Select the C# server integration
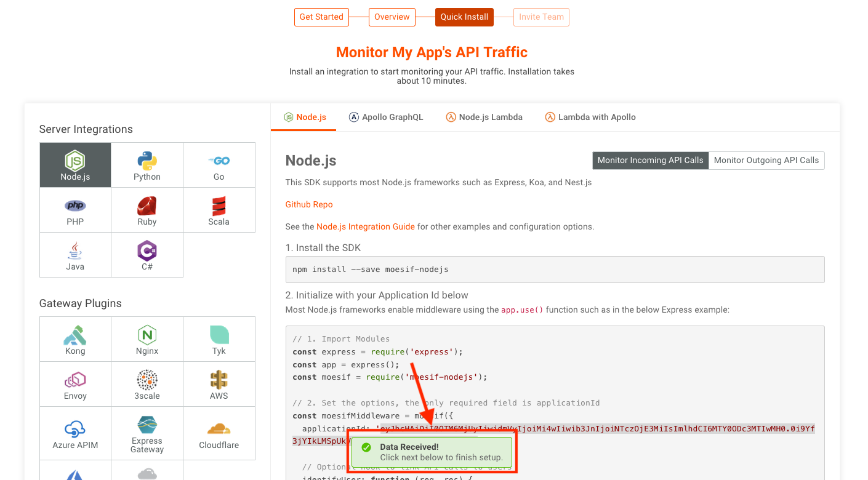The width and height of the screenshot is (868, 480). pyautogui.click(x=147, y=254)
